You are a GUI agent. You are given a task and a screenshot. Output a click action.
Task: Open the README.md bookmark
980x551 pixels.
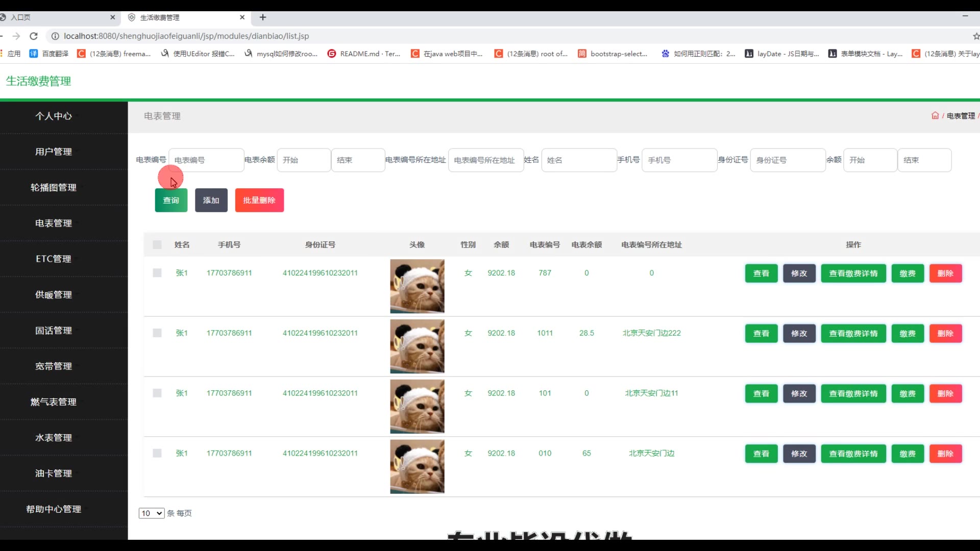pyautogui.click(x=363, y=54)
